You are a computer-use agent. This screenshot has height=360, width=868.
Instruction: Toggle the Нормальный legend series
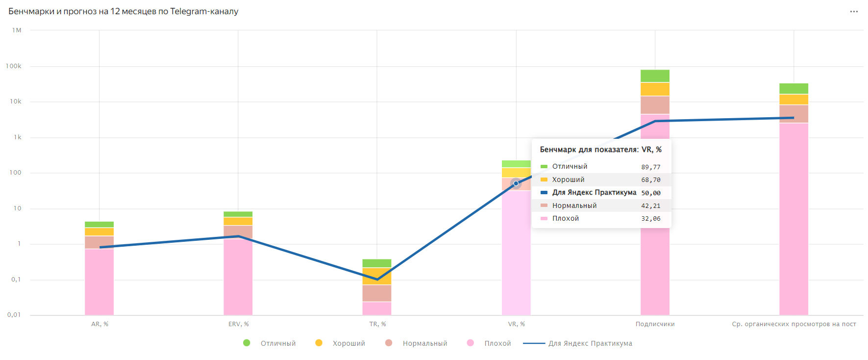click(424, 343)
